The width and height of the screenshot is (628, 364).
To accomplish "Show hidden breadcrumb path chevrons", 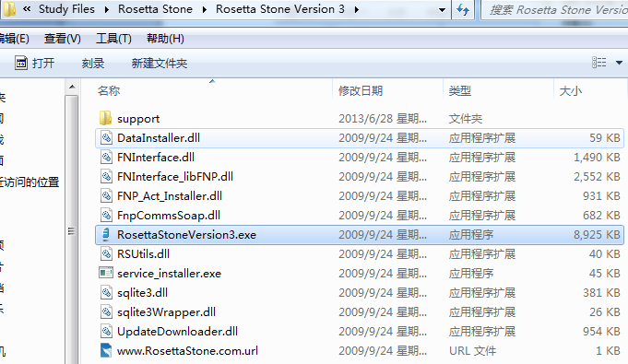I will click(27, 9).
